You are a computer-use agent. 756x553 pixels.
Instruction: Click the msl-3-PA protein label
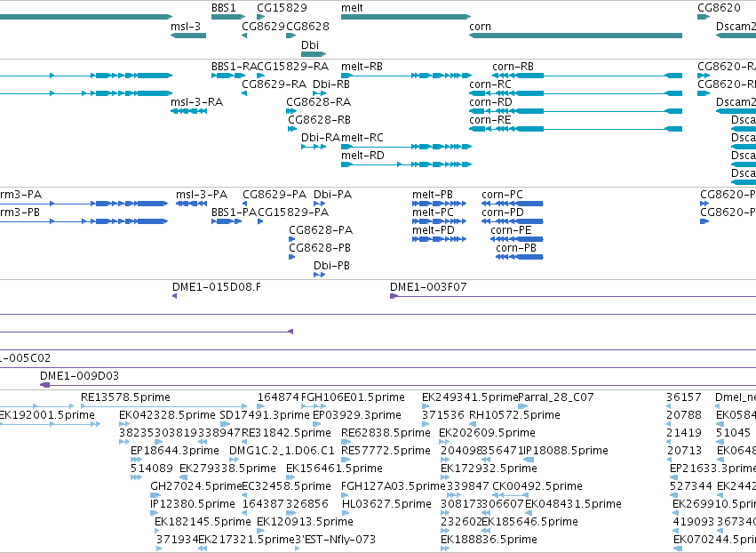(202, 195)
